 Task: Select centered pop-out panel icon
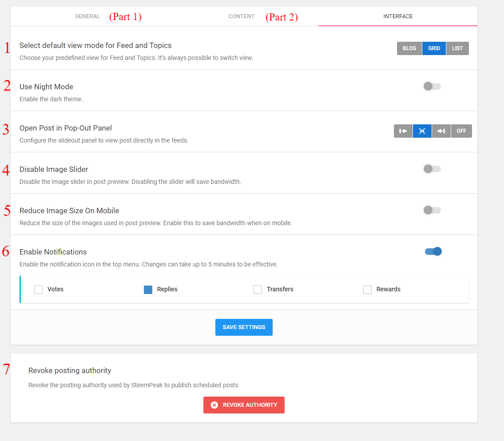422,131
